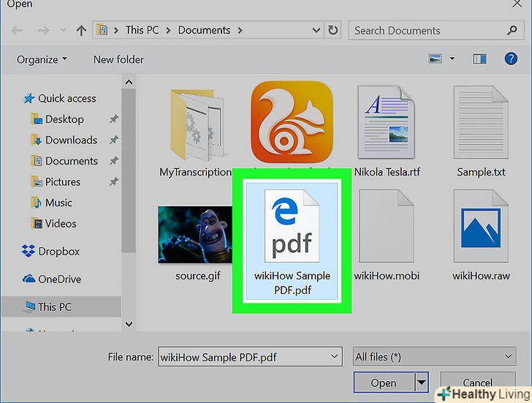Click the New folder button
The height and width of the screenshot is (403, 532).
pos(118,59)
